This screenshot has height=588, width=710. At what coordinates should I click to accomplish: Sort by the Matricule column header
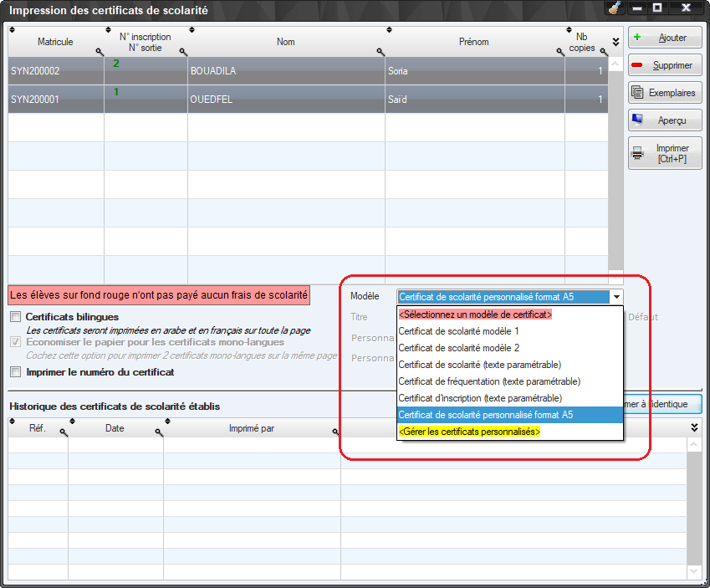[x=55, y=42]
